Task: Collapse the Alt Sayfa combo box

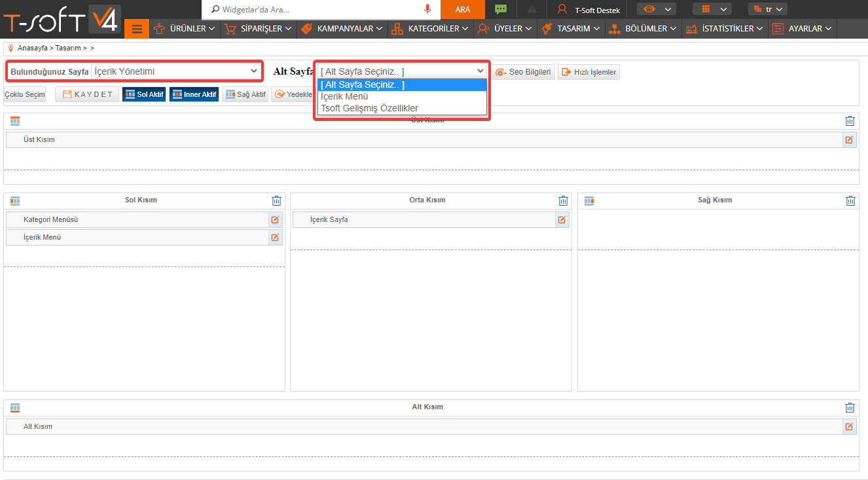Action: point(402,71)
